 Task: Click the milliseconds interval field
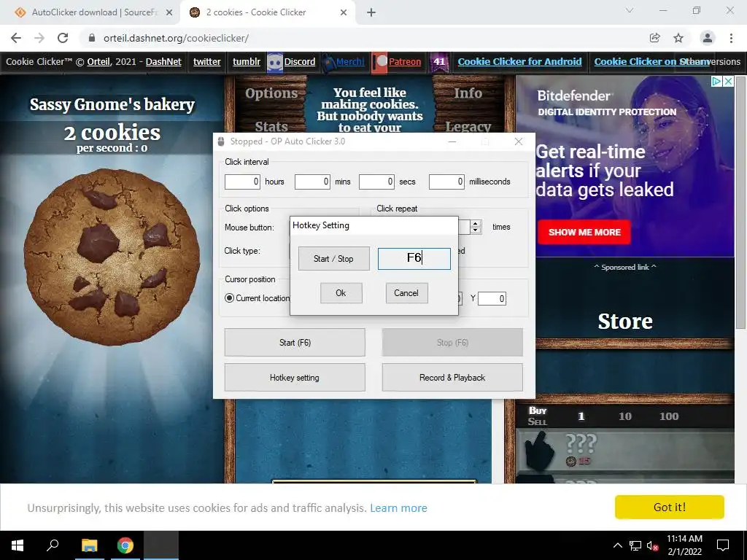tap(446, 182)
